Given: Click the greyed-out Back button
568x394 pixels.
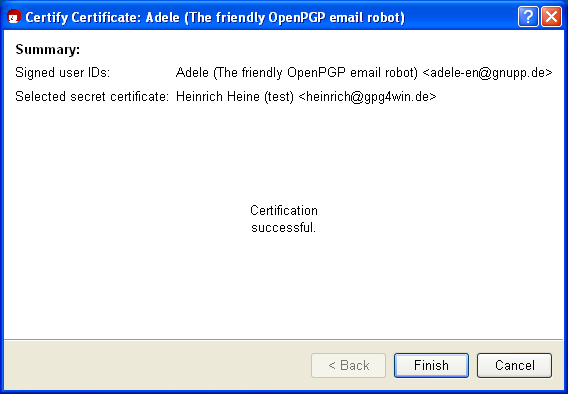Looking at the screenshot, I should [x=348, y=365].
